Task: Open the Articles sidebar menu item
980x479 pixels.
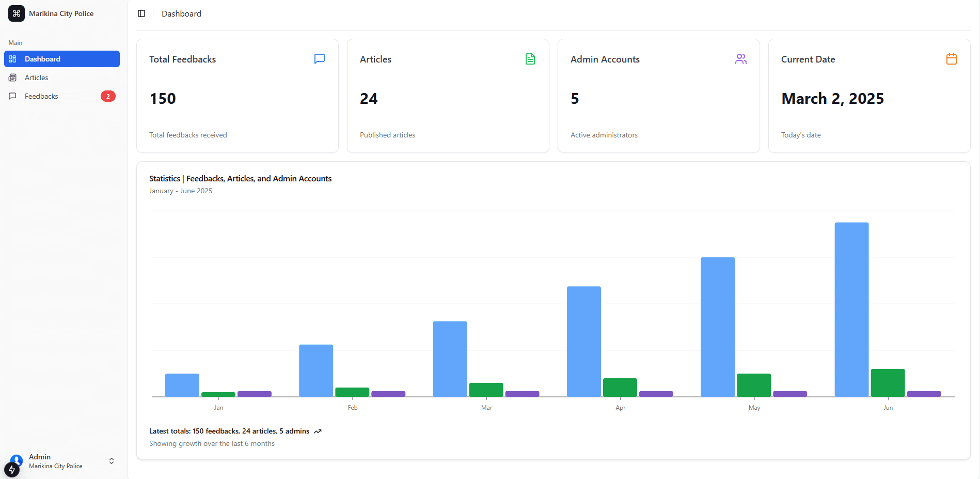Action: tap(62, 78)
